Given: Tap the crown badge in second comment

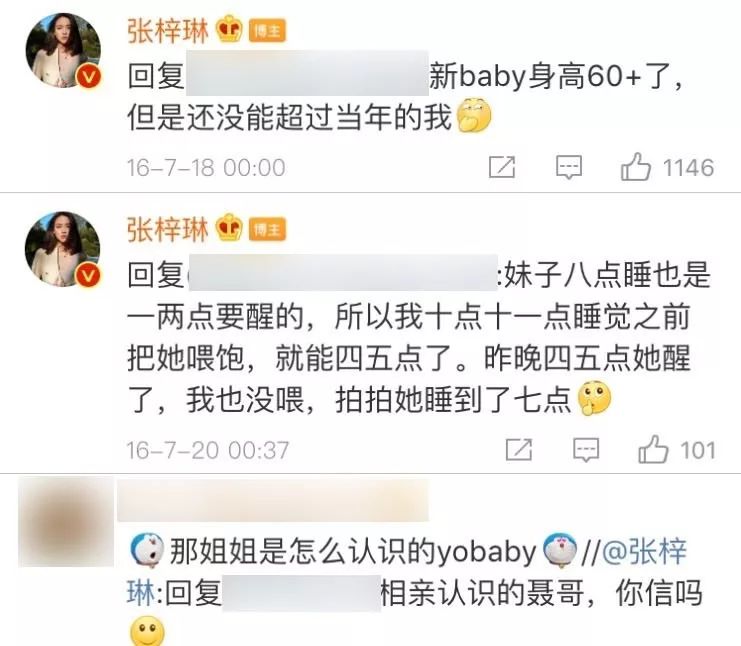Looking at the screenshot, I should pyautogui.click(x=230, y=227).
